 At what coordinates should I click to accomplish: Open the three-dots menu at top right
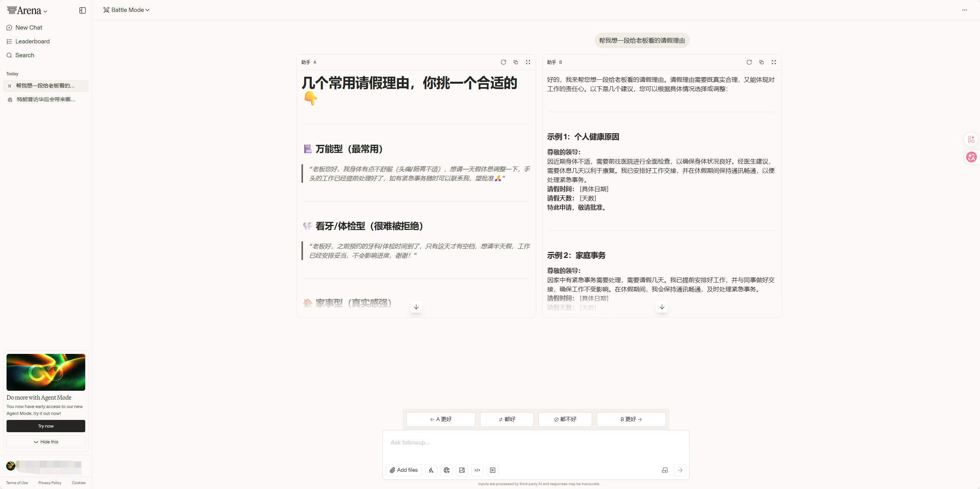(x=964, y=10)
